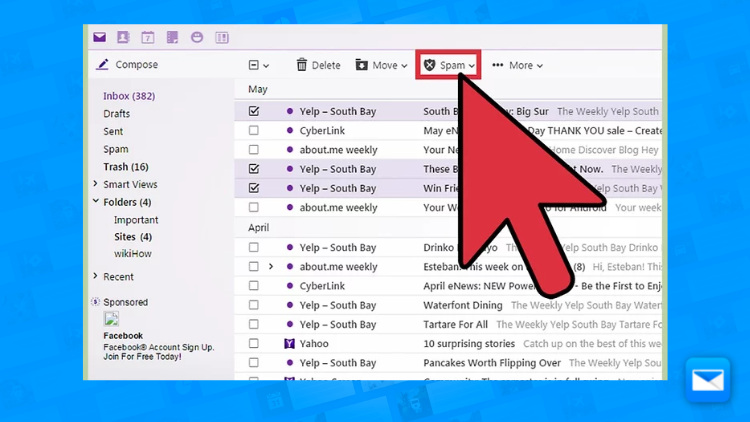Click unread dot on about.me Esteban email
750x422 pixels.
(x=289, y=267)
